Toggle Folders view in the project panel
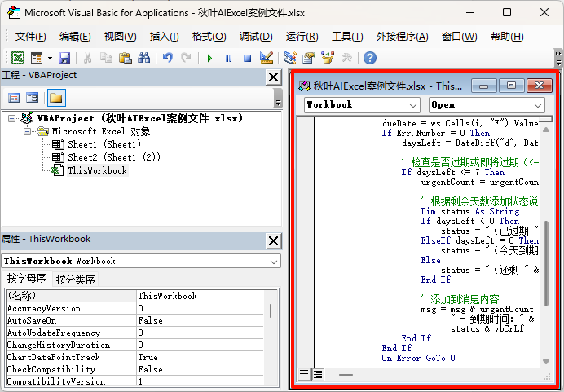564x392 pixels. 55,98
